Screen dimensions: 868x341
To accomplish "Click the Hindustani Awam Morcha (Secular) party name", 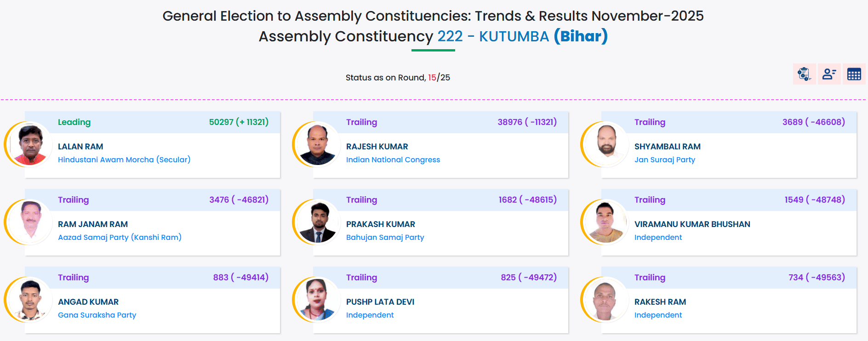I will coord(124,159).
